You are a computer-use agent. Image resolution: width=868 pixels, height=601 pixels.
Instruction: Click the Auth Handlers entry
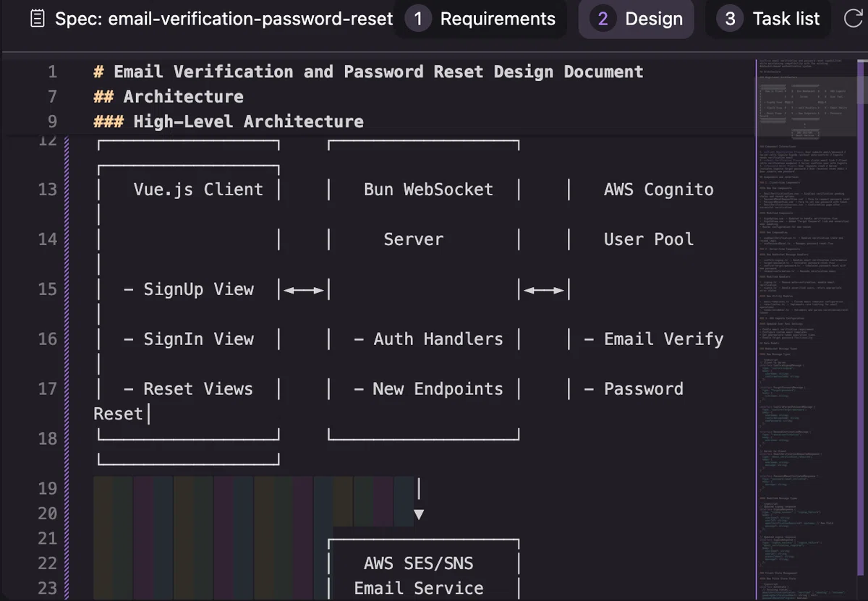pos(428,339)
